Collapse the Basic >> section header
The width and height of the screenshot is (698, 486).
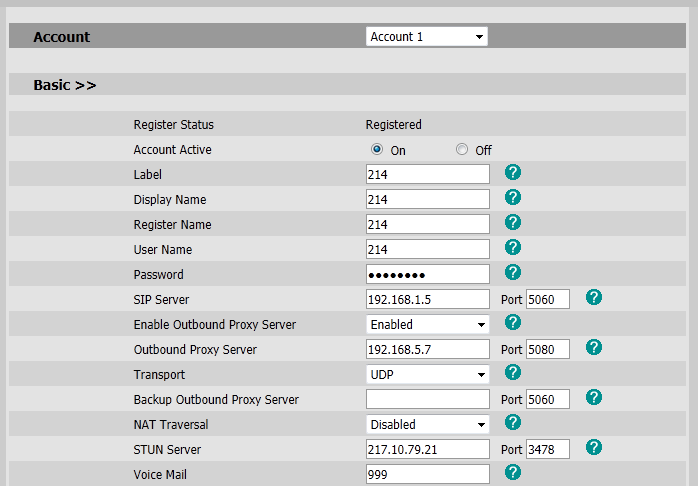(65, 85)
